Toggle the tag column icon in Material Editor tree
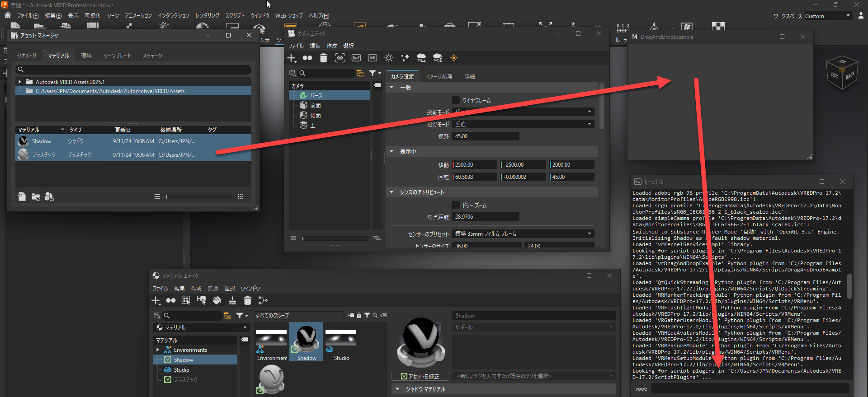This screenshot has width=868, height=397. [x=245, y=340]
